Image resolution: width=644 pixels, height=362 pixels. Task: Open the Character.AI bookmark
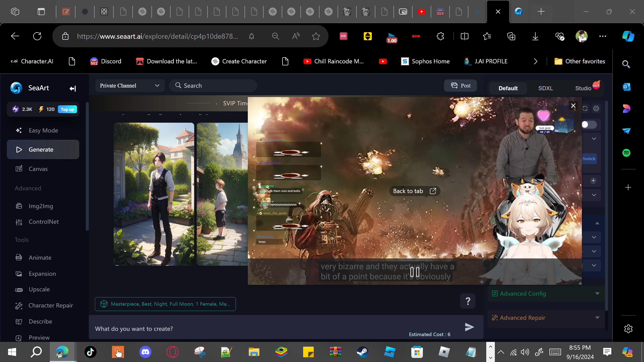click(x=32, y=61)
